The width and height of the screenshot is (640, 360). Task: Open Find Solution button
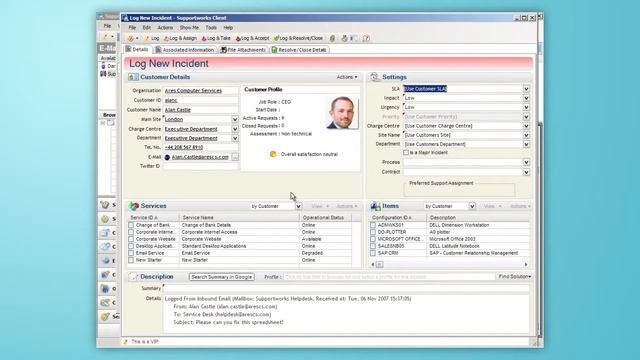[x=515, y=277]
